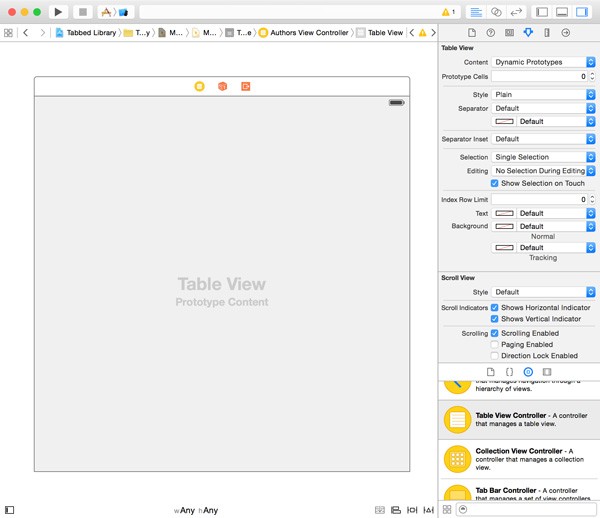The height and width of the screenshot is (518, 600).
Task: Open the Separator dropdown
Action: (543, 108)
